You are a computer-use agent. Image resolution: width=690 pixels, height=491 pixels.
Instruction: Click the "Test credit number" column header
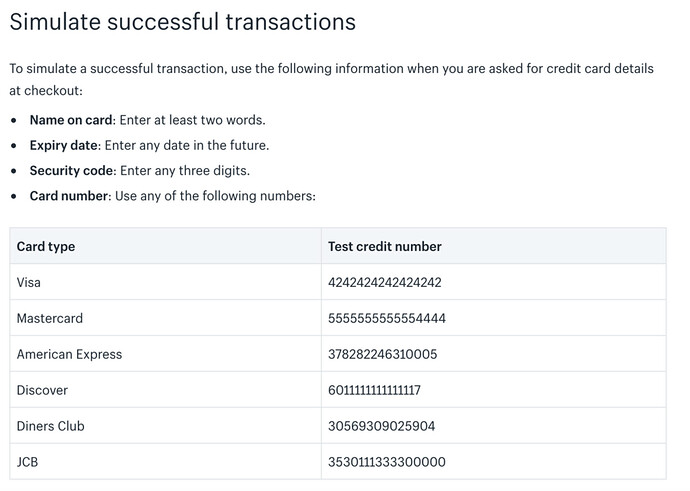(x=384, y=246)
